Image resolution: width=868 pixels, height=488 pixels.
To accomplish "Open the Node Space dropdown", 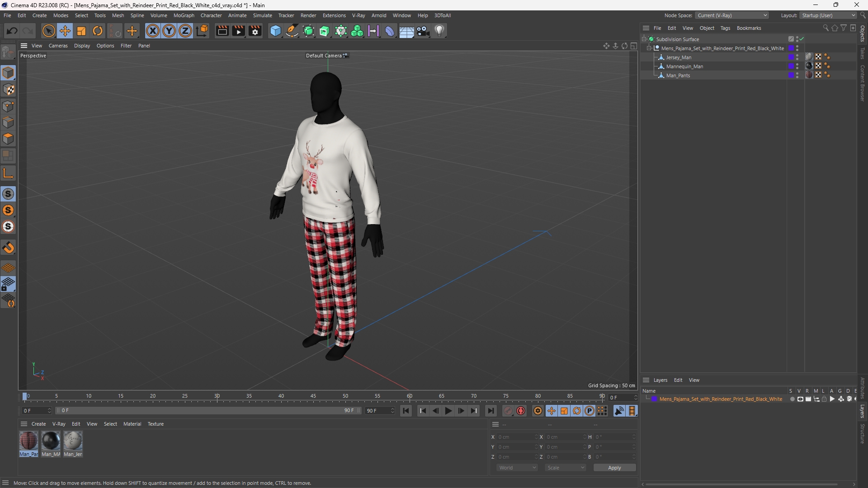I will (731, 15).
